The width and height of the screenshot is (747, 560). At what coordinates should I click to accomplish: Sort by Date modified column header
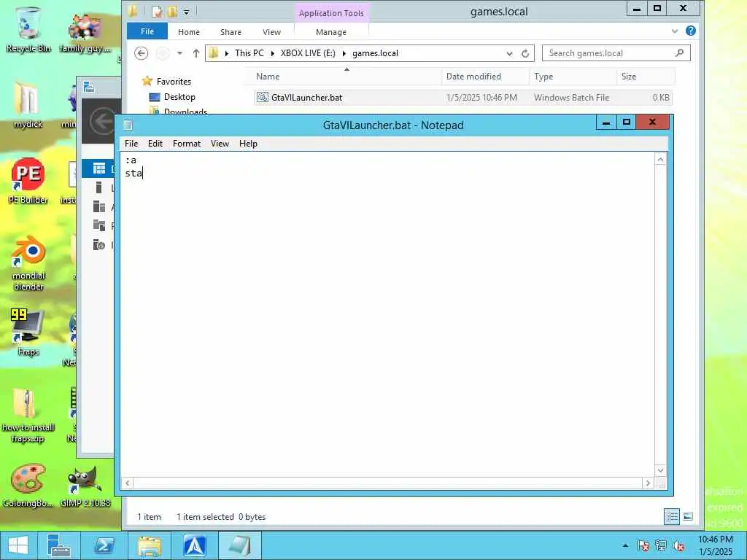point(485,77)
